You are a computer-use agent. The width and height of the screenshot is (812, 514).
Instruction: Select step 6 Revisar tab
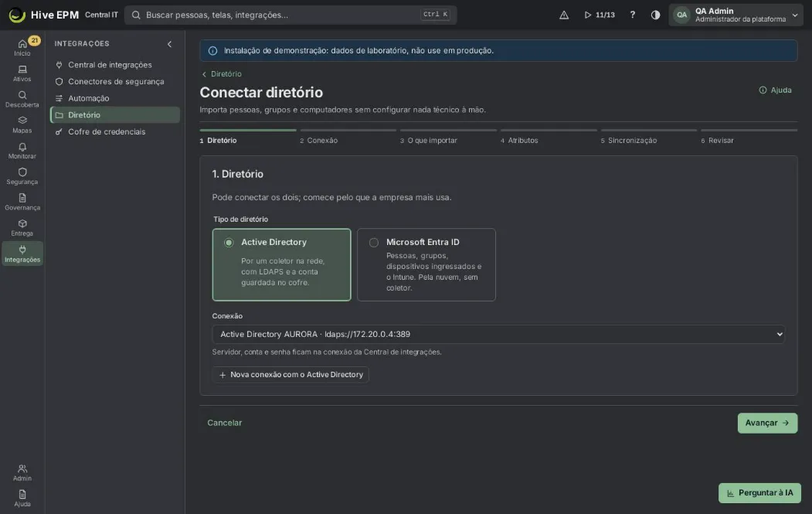point(749,138)
